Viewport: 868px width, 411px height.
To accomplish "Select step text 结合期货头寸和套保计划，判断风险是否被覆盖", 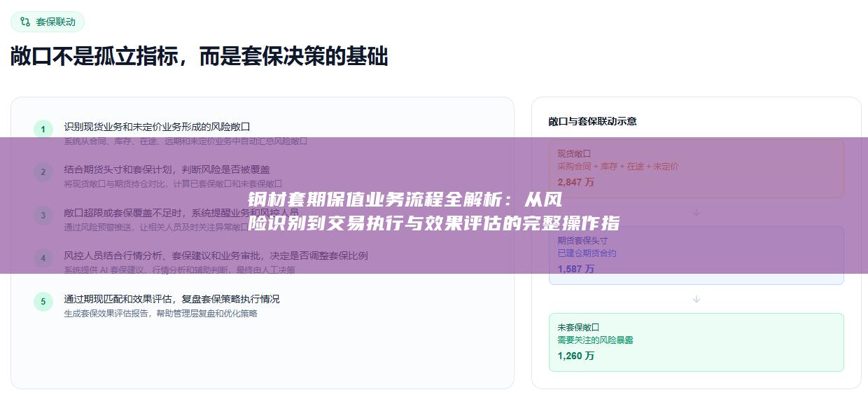I will coord(167,169).
